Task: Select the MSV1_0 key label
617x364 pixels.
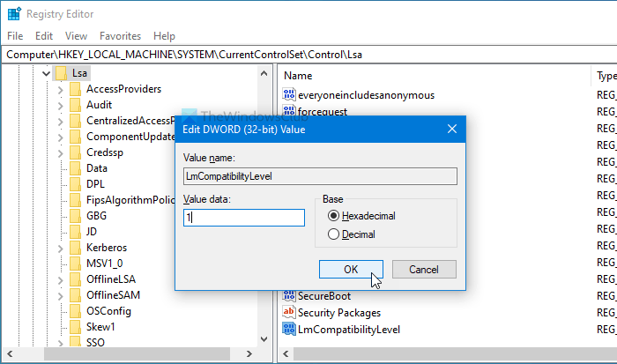Action: [105, 264]
